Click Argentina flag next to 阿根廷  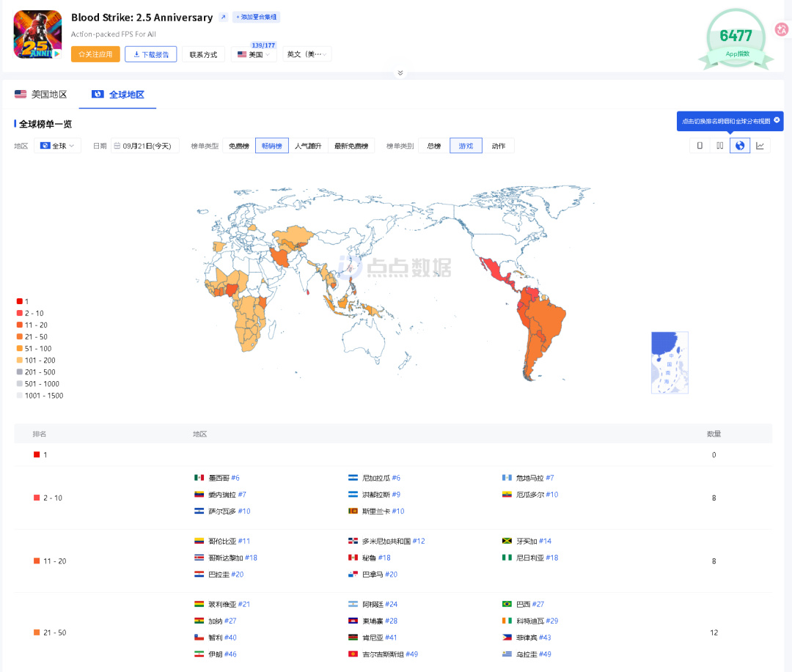pos(353,604)
